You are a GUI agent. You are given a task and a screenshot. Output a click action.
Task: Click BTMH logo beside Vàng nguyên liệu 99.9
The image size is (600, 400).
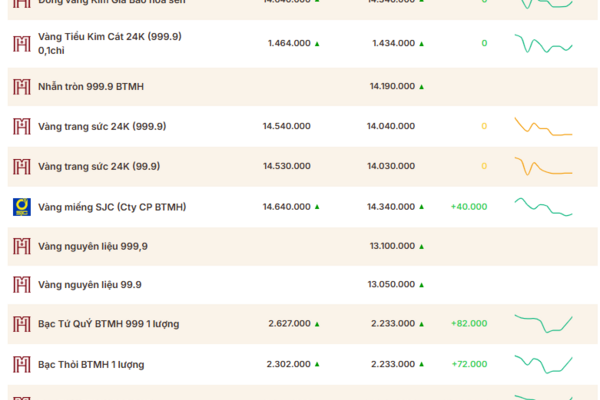pyautogui.click(x=22, y=285)
